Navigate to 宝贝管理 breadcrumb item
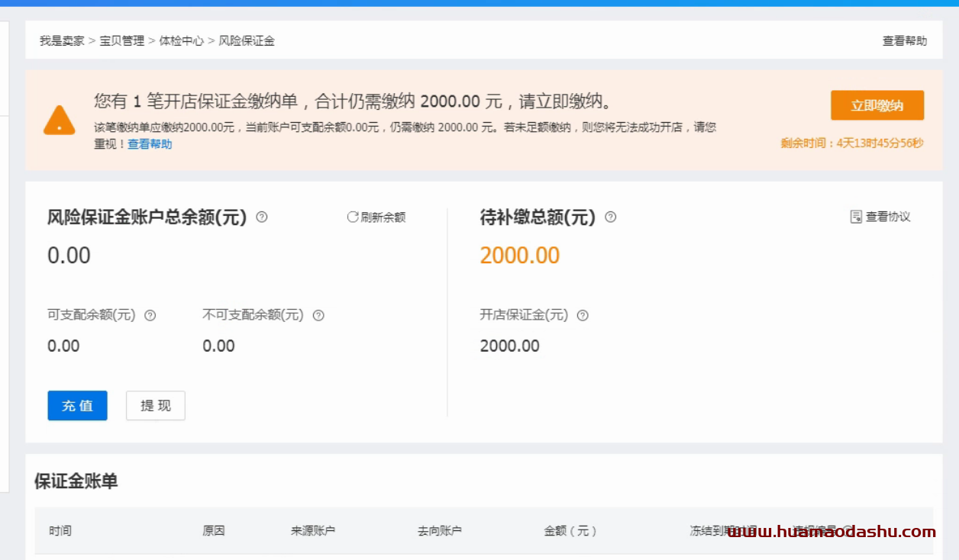 [122, 41]
